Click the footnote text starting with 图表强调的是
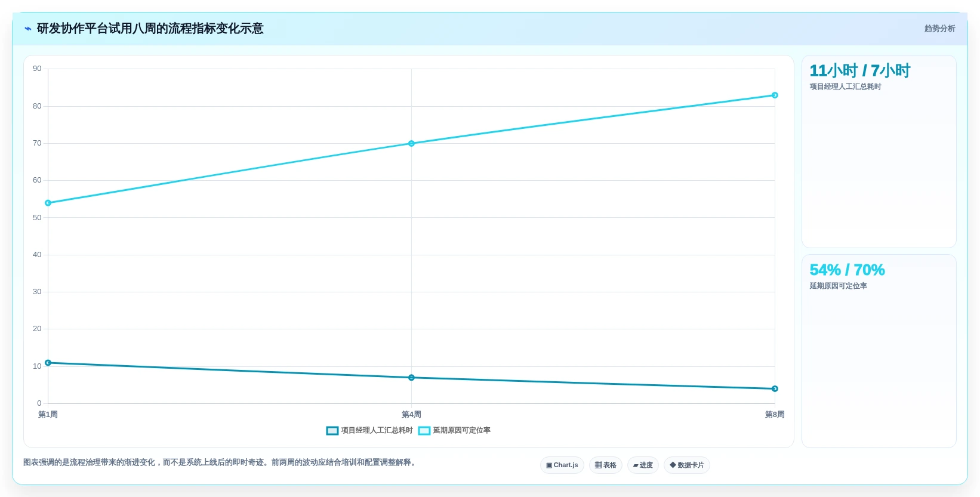This screenshot has width=980, height=497. [220, 462]
